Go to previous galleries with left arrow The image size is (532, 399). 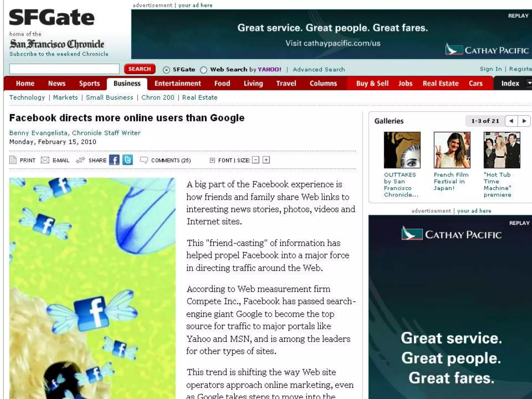tap(511, 121)
